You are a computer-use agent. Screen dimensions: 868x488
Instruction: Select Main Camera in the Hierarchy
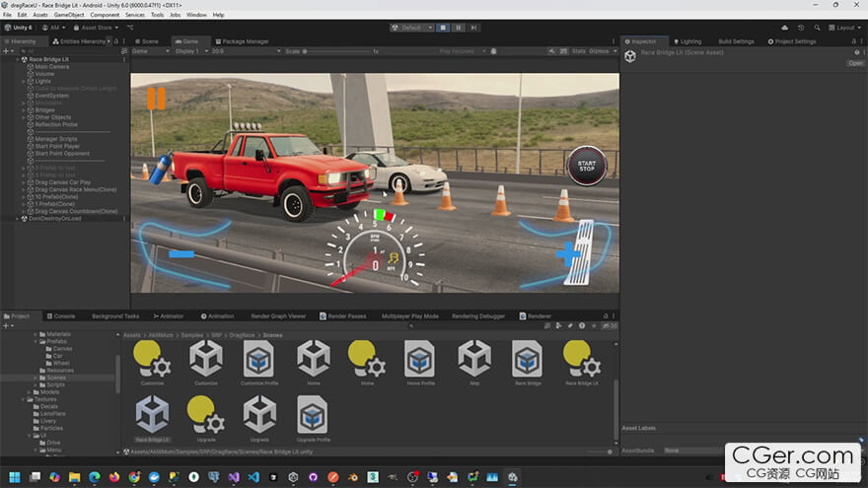52,66
